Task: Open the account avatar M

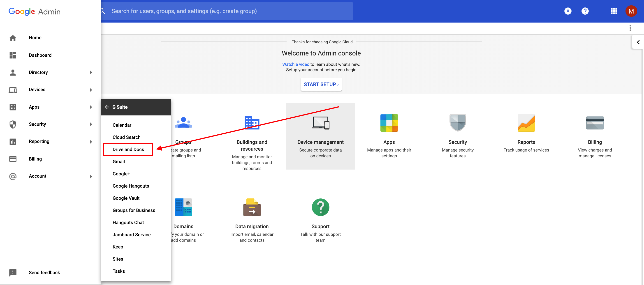Action: [x=631, y=11]
